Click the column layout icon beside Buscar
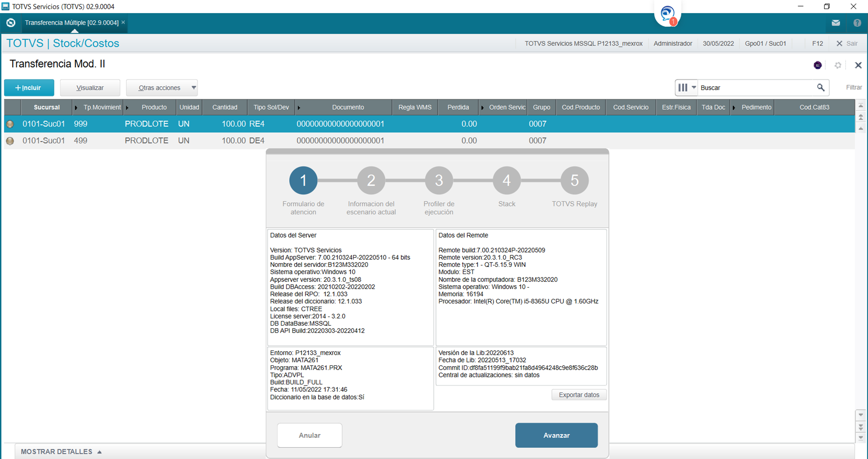This screenshot has width=868, height=459. 683,88
